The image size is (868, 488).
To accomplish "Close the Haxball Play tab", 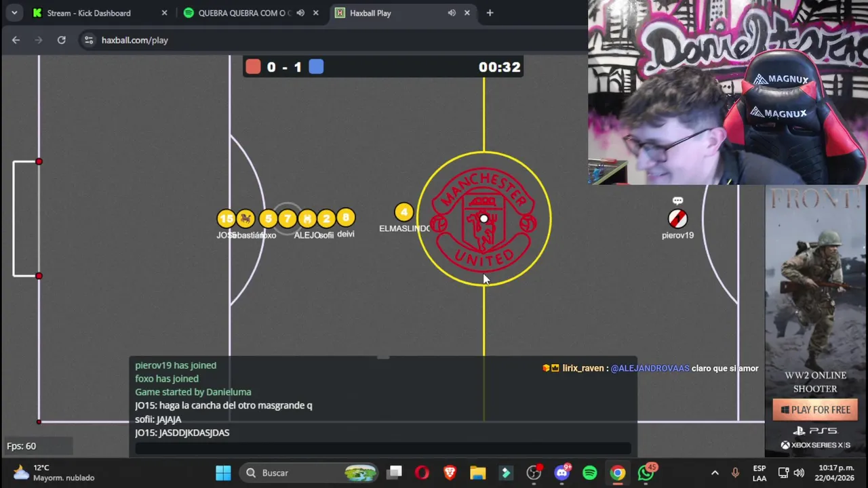I will pos(467,13).
